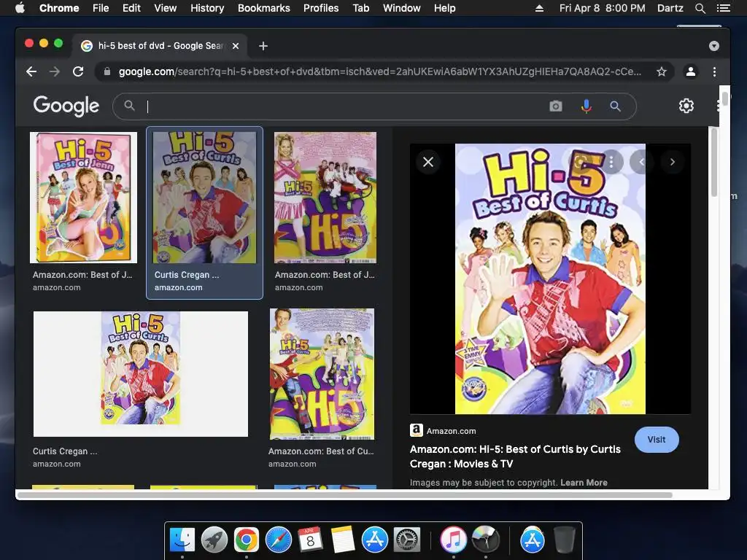Viewport: 747px width, 560px height.
Task: Click the horizontal scrollbar at window bottom
Action: [345, 495]
